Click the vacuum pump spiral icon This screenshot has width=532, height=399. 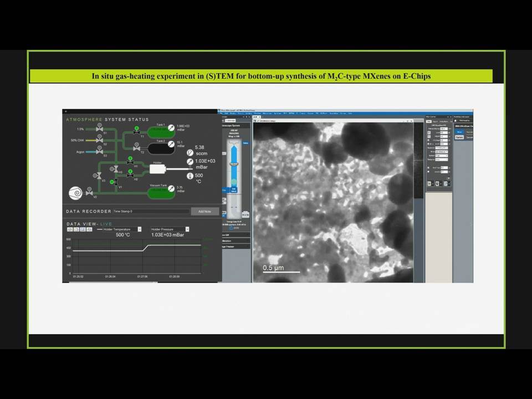[x=75, y=193]
